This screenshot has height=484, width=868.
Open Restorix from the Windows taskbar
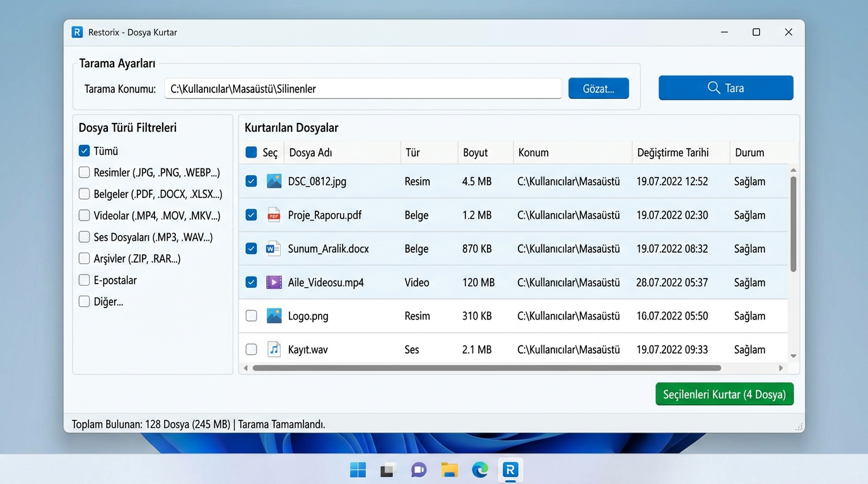pos(510,470)
